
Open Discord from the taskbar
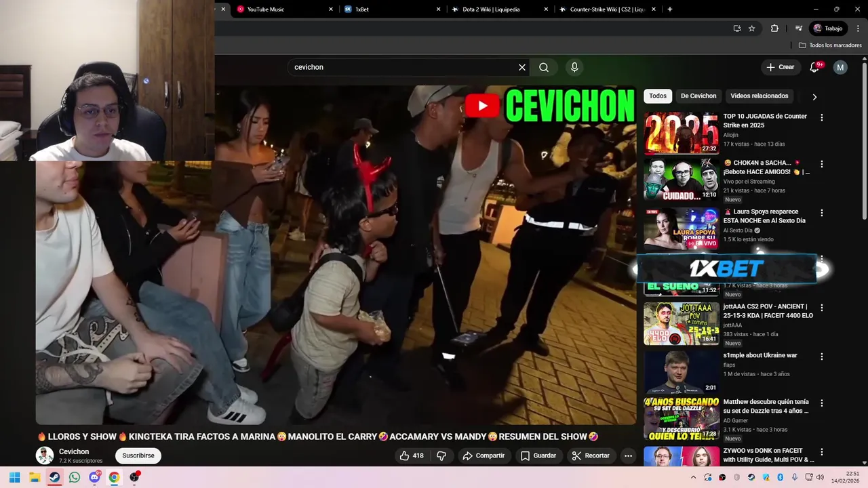click(94, 477)
